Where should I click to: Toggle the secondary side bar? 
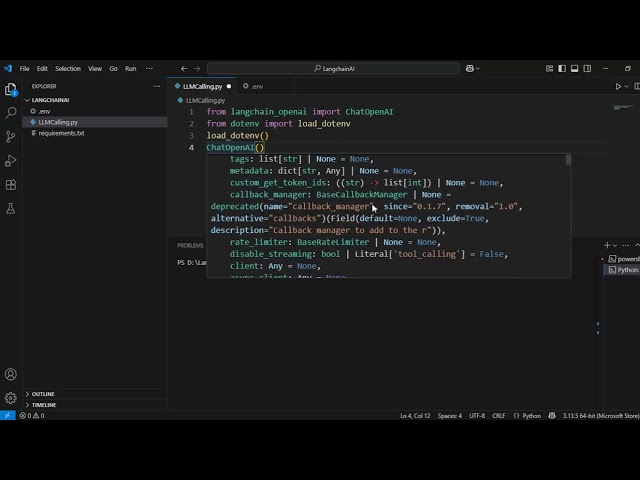pyautogui.click(x=587, y=69)
